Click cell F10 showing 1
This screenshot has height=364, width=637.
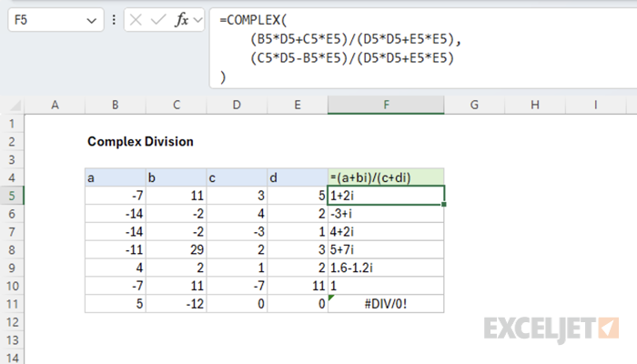tap(386, 286)
